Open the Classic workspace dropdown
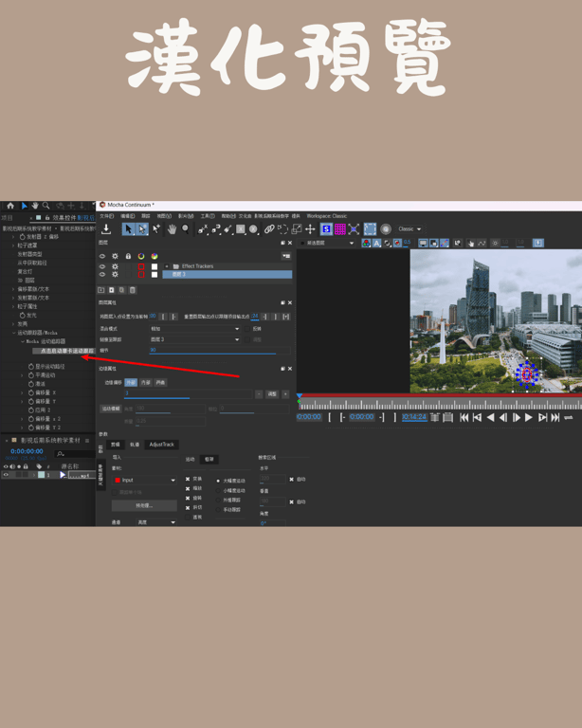Viewport: 582px width, 728px height. [x=409, y=228]
